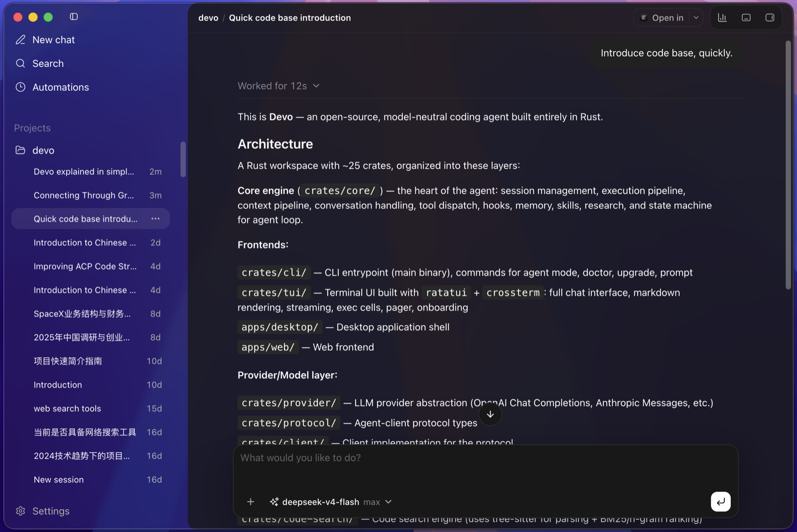797x532 pixels.
Task: Click the Architecture heading
Action: click(275, 144)
